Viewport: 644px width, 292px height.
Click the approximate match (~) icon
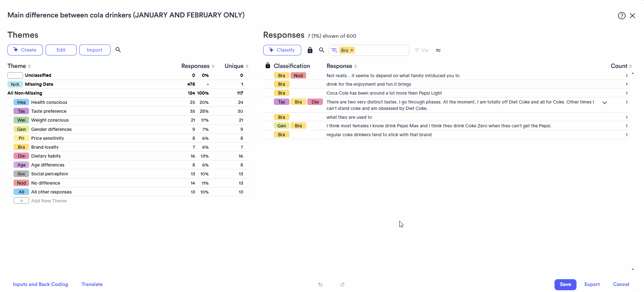tap(438, 50)
